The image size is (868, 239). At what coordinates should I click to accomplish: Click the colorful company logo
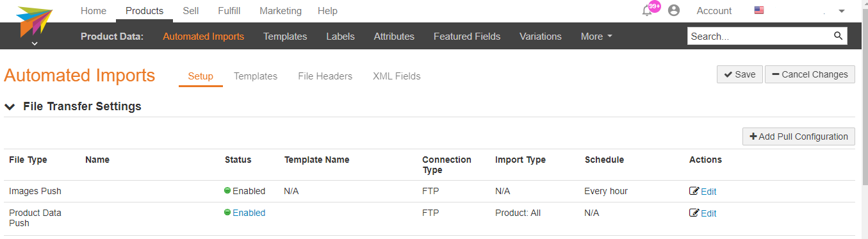[x=34, y=21]
